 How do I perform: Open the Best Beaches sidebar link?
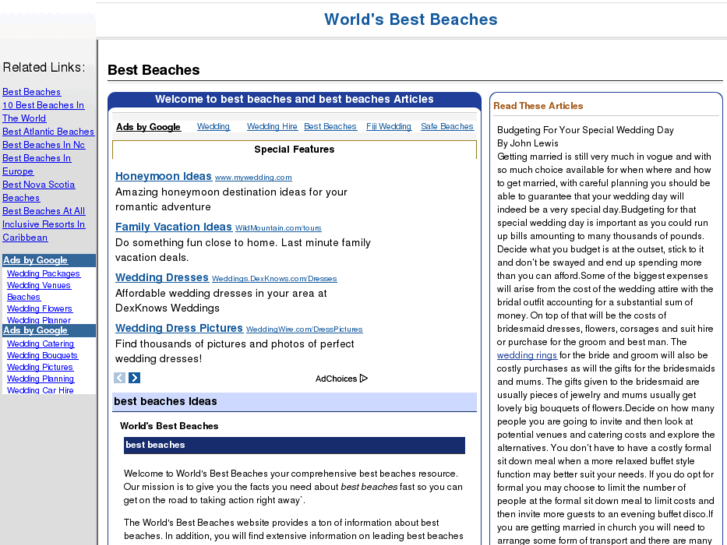[32, 92]
